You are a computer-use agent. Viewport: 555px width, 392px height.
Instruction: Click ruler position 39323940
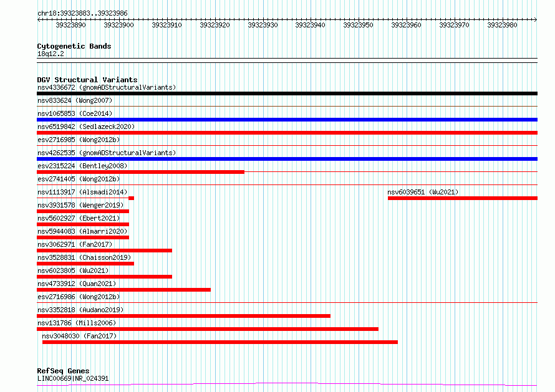coord(311,25)
